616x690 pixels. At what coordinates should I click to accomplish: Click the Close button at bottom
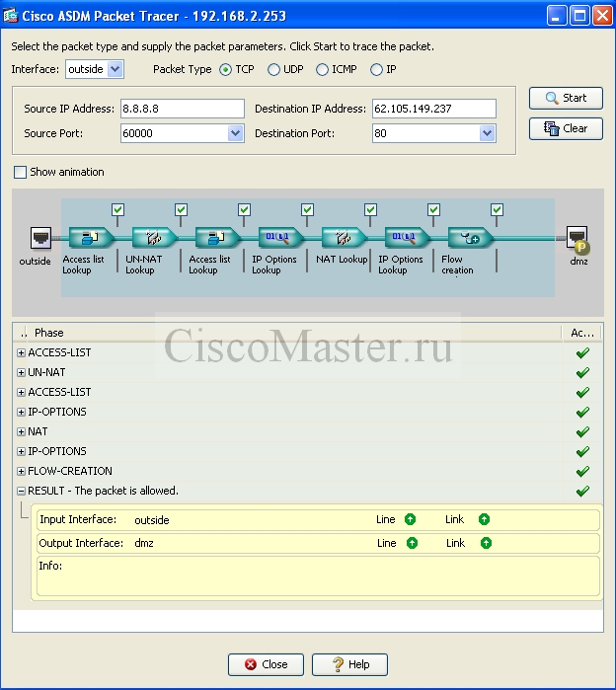point(266,664)
